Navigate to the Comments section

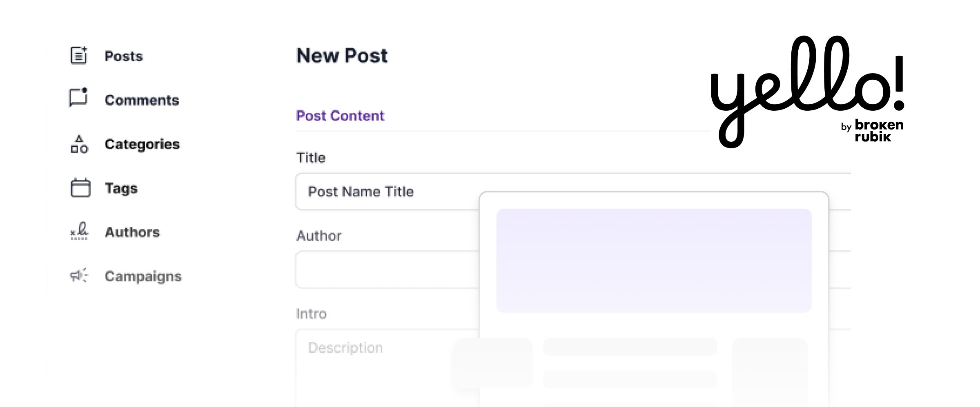tap(142, 100)
